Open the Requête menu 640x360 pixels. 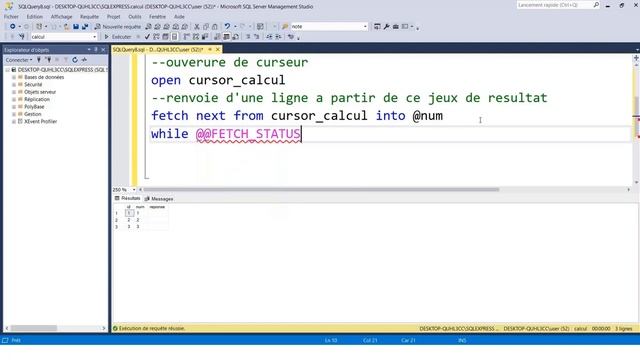pos(89,17)
